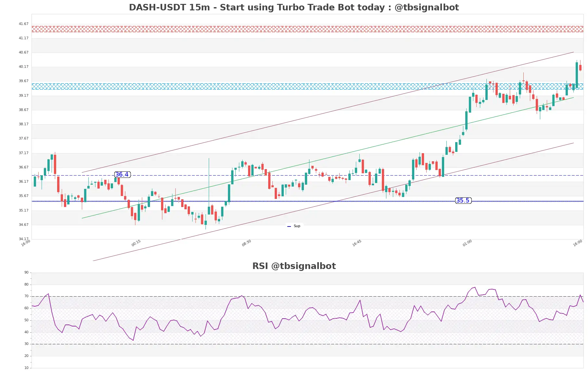Click the 37.67 price axis label
The image size is (588, 392).
[23, 138]
